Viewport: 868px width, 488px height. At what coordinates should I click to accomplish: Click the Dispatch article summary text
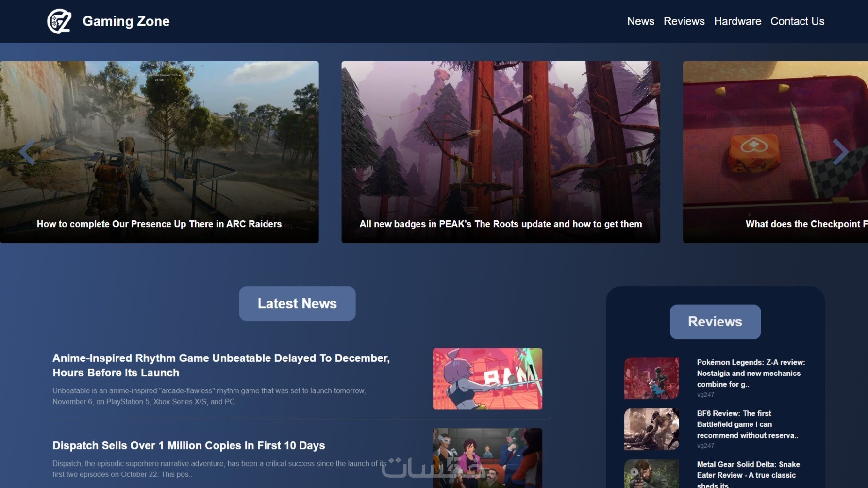pos(219,469)
